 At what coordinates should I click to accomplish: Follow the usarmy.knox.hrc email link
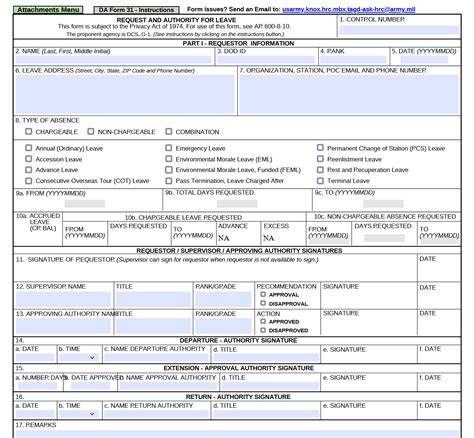pyautogui.click(x=349, y=9)
